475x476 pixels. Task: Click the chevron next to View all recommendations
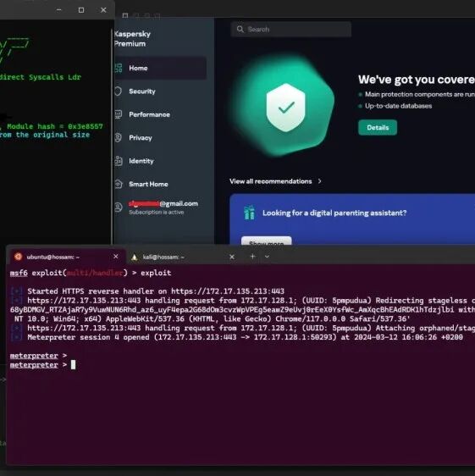(319, 181)
